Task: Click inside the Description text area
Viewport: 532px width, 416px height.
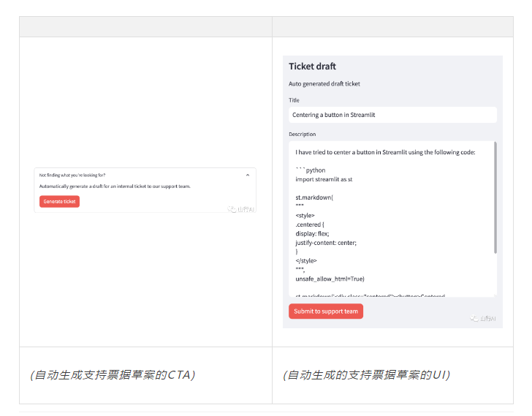Action: click(391, 219)
